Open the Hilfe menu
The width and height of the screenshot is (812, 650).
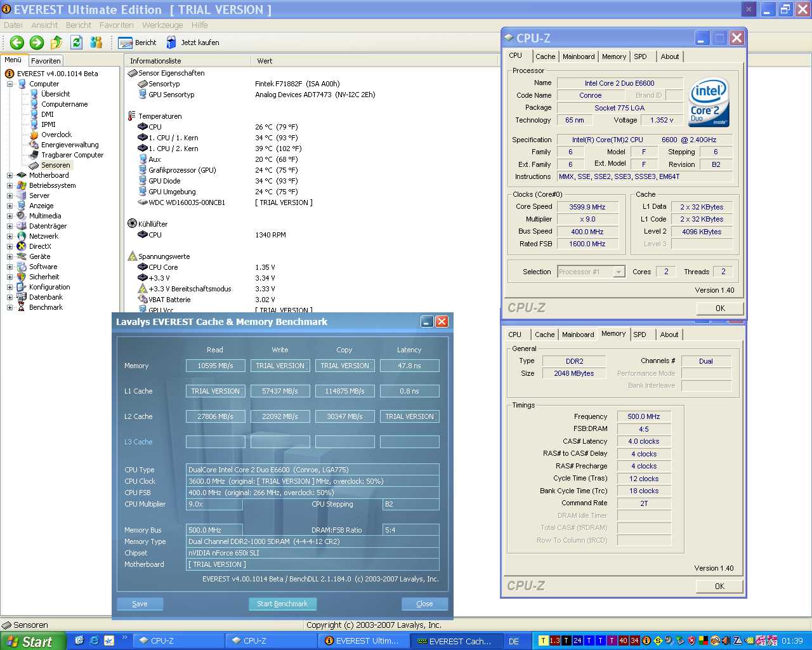tap(199, 25)
